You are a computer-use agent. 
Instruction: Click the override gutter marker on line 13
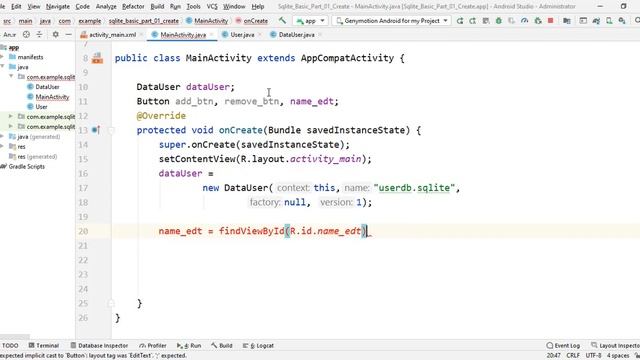click(96, 130)
